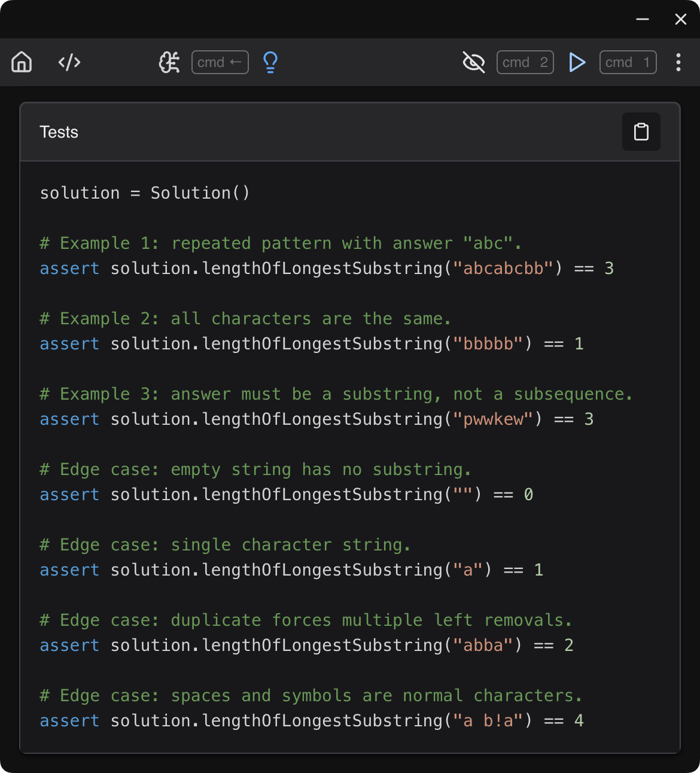Click the 'spaces and symbols' comment line
700x773 pixels.
tap(311, 696)
